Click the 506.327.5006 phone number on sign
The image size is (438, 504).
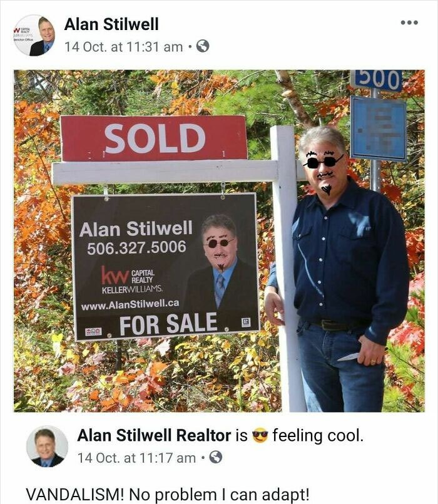[136, 247]
